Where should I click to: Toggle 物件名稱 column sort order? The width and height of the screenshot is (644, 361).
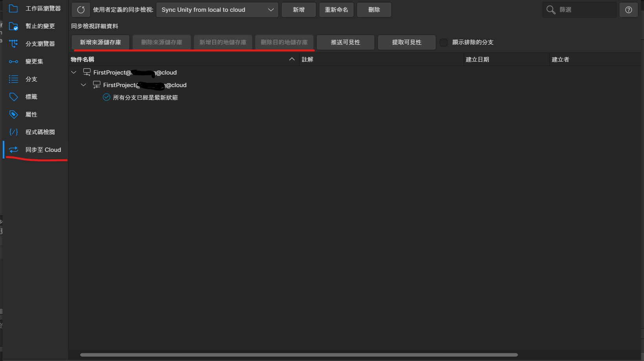point(292,59)
